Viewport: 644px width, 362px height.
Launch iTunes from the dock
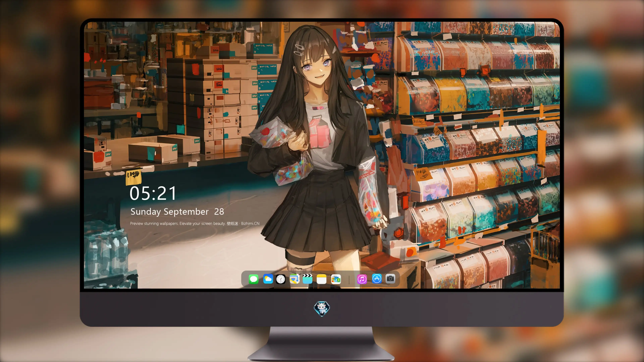coord(362,279)
